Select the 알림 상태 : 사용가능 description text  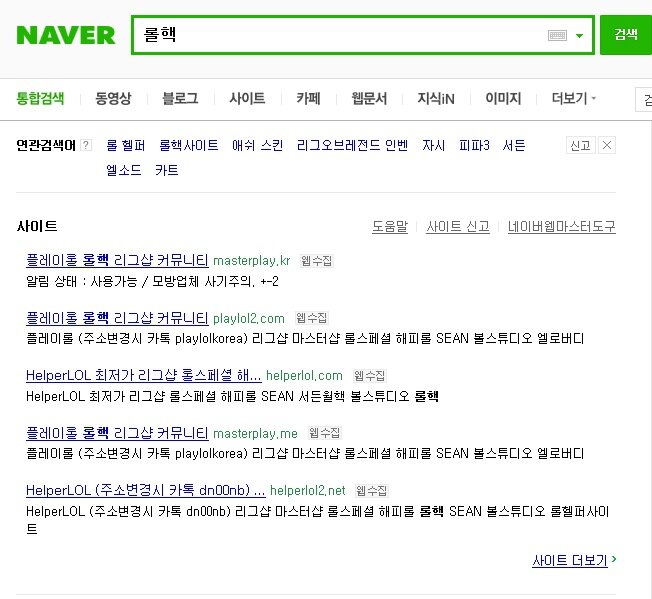[x=152, y=281]
